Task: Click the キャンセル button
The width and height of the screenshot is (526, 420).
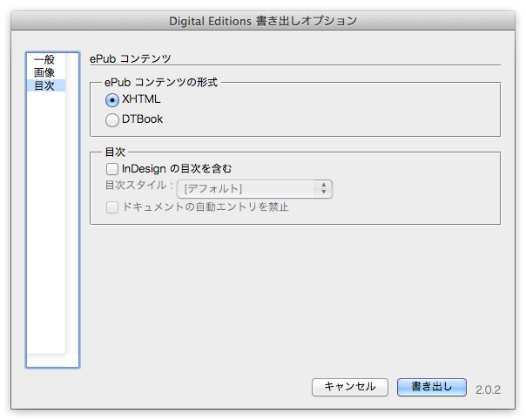Action: [350, 387]
